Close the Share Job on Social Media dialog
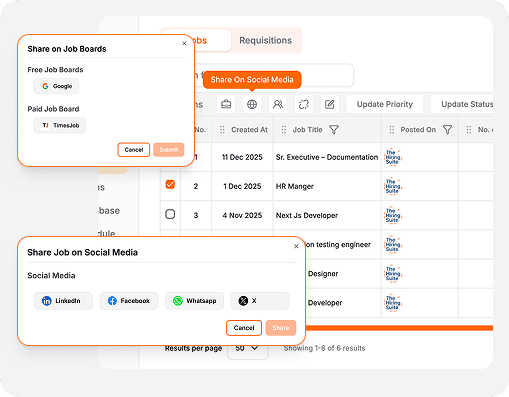Viewport: 509px width, 397px height. 296,246
